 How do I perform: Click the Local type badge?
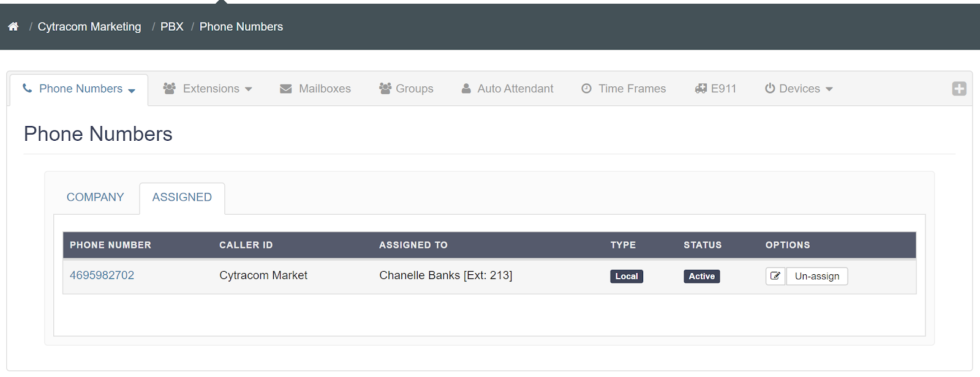pos(627,276)
